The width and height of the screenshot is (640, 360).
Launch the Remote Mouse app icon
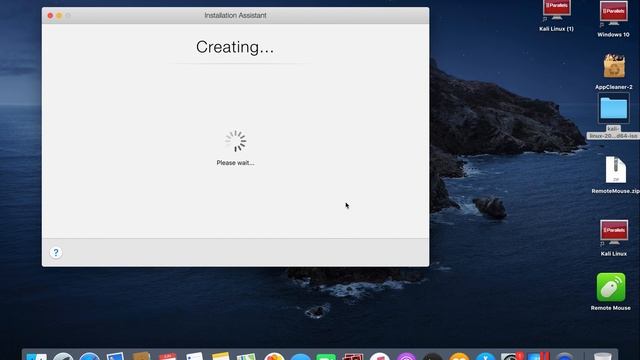[x=611, y=287]
